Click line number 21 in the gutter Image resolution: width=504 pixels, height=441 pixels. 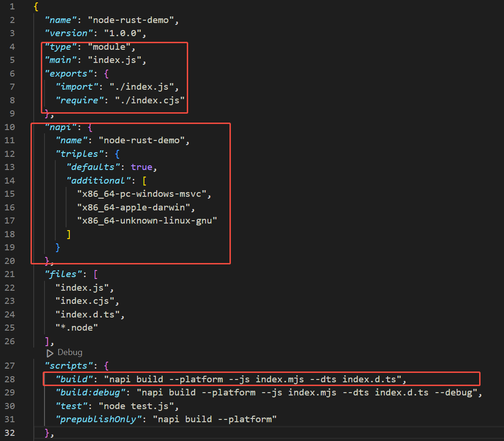(x=10, y=274)
